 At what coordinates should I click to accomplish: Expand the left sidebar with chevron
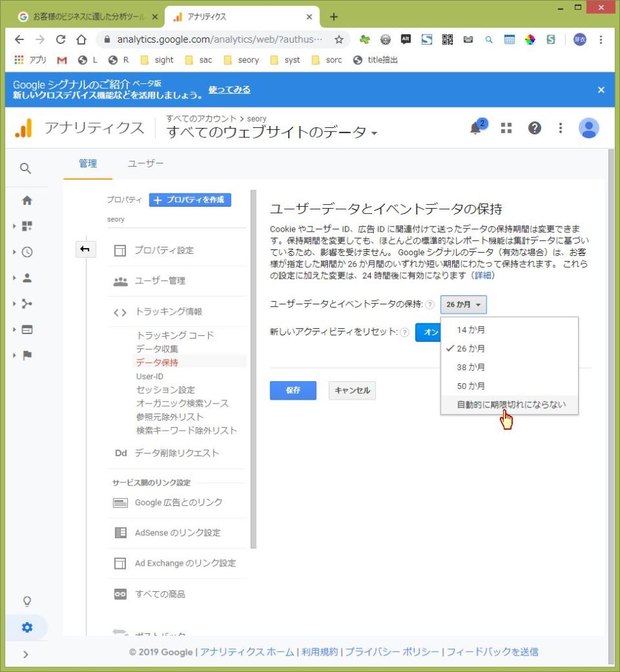26,654
